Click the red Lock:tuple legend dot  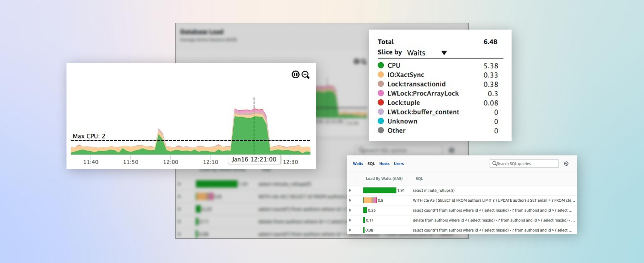coord(380,103)
